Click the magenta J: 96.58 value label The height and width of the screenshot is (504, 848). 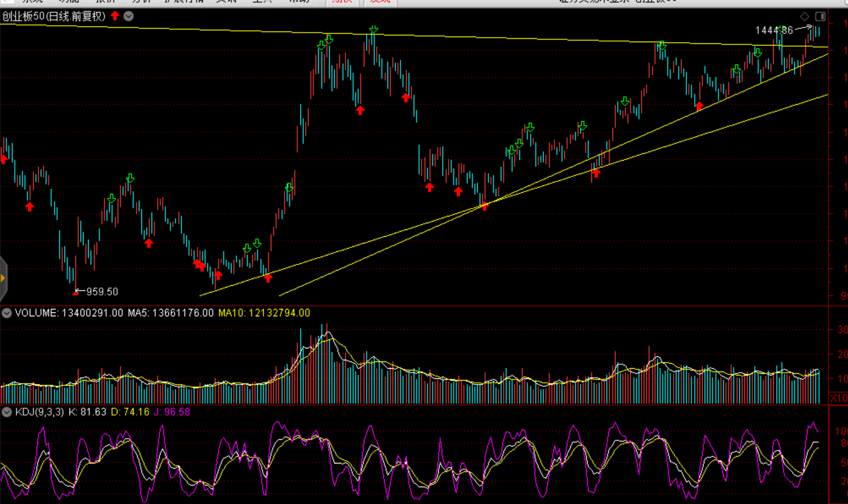(172, 412)
